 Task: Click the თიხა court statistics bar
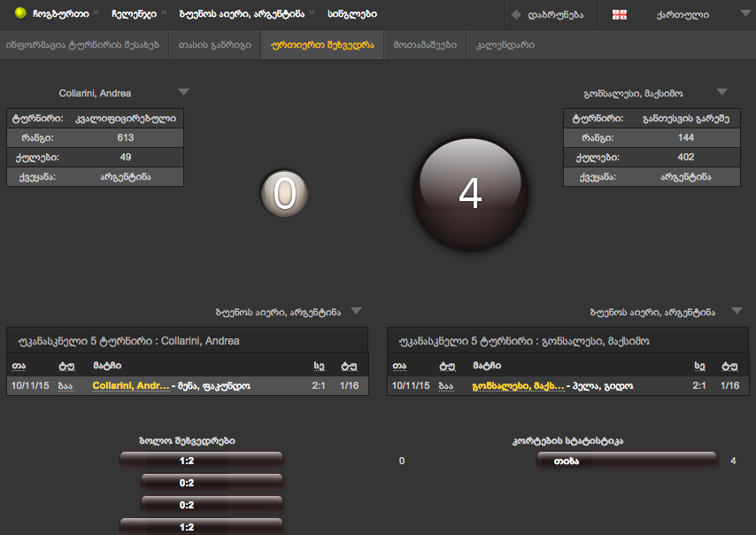pos(627,461)
